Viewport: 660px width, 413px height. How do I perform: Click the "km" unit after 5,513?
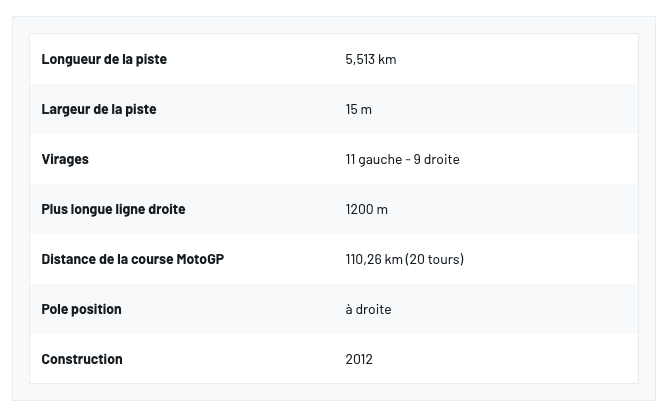tap(387, 59)
